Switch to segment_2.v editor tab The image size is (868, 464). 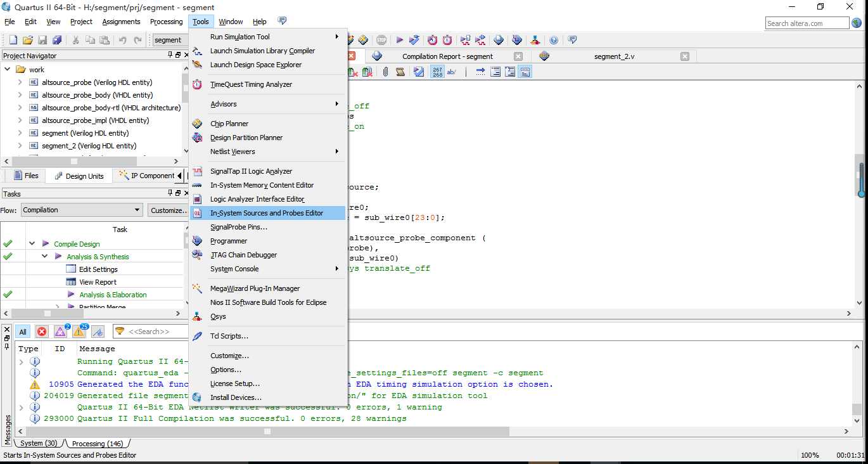pyautogui.click(x=614, y=56)
